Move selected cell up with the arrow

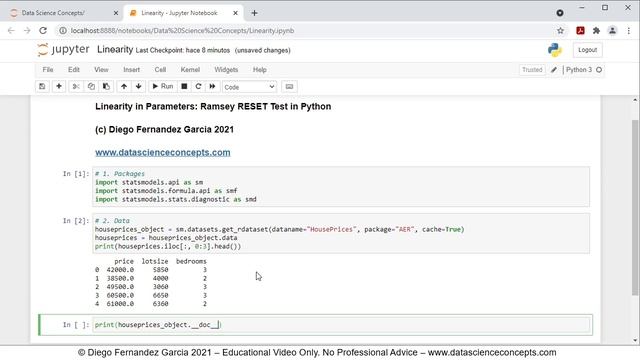coord(124,87)
